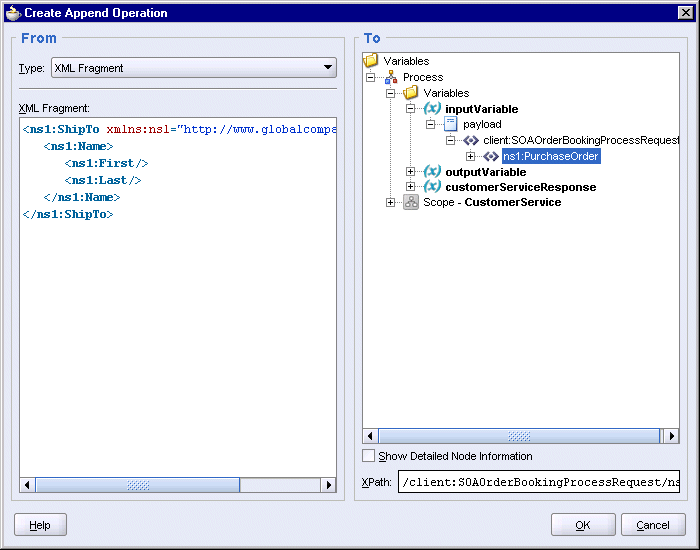Click XML Fragment scrollbar right arrow
Screen dimensions: 700x550
point(329,485)
